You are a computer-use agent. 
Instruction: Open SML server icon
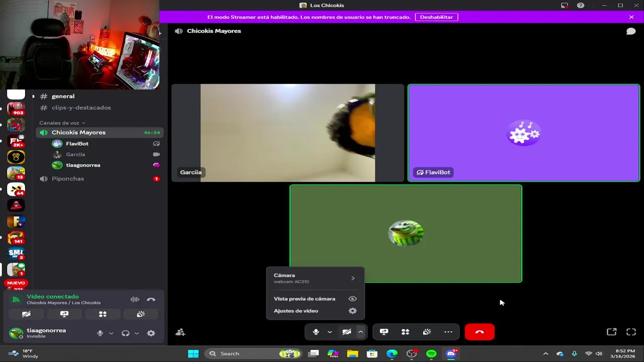(x=16, y=253)
